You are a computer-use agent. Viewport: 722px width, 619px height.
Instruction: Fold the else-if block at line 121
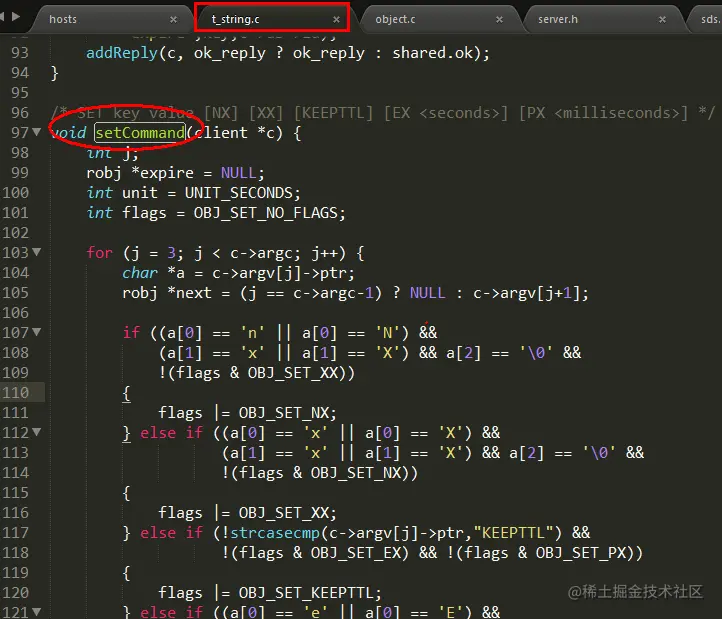click(36, 612)
